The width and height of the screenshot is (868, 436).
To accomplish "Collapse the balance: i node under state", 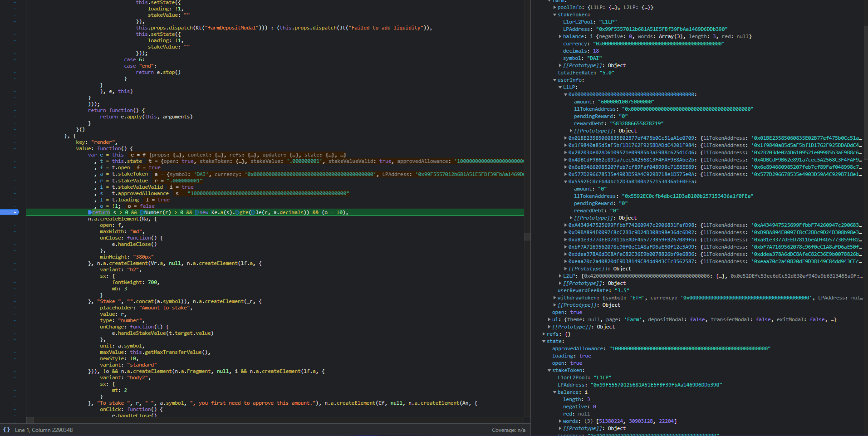I will tap(554, 392).
